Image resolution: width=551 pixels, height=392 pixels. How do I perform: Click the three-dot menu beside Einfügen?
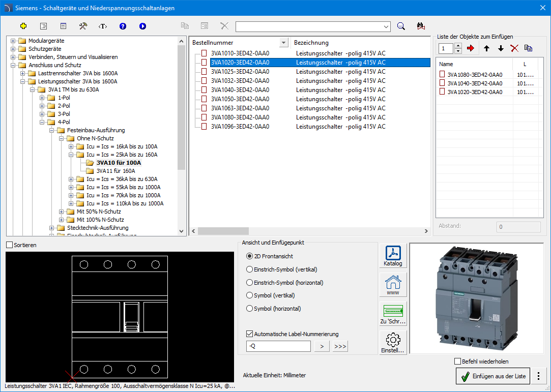(x=538, y=376)
